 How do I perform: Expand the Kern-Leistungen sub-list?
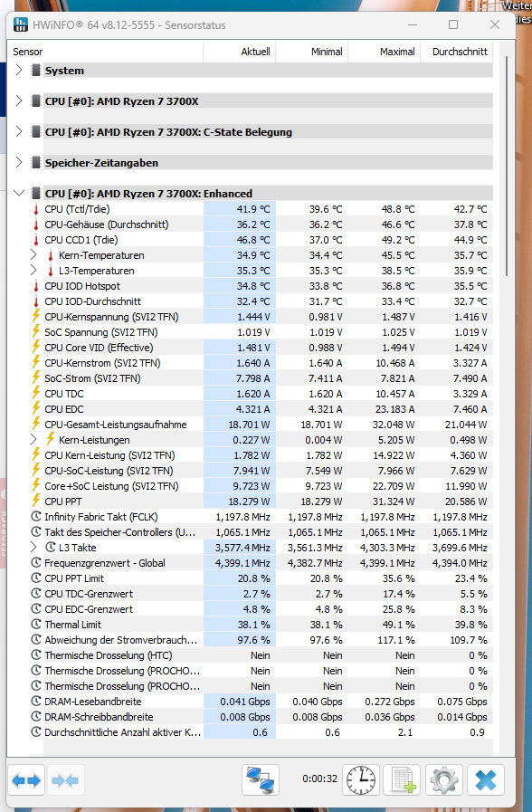(x=33, y=439)
